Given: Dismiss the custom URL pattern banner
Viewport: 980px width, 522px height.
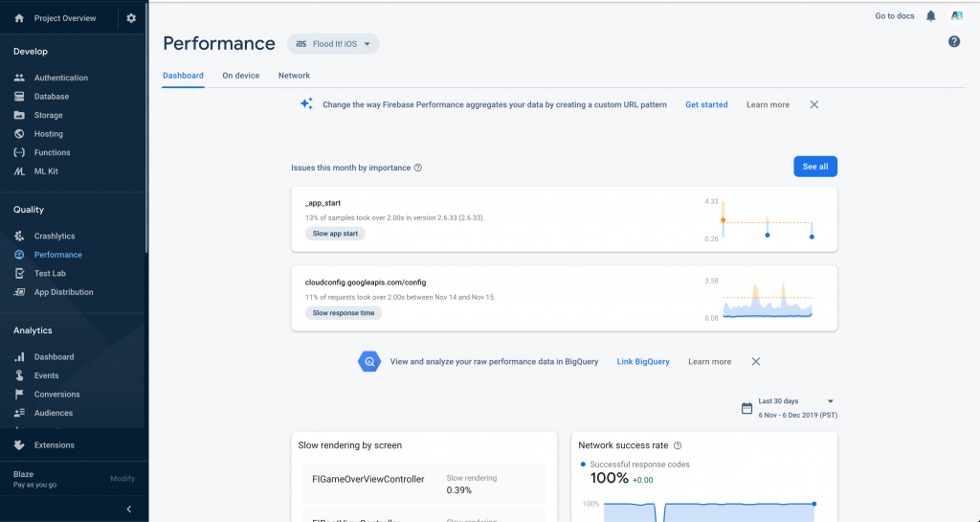Looking at the screenshot, I should point(813,104).
